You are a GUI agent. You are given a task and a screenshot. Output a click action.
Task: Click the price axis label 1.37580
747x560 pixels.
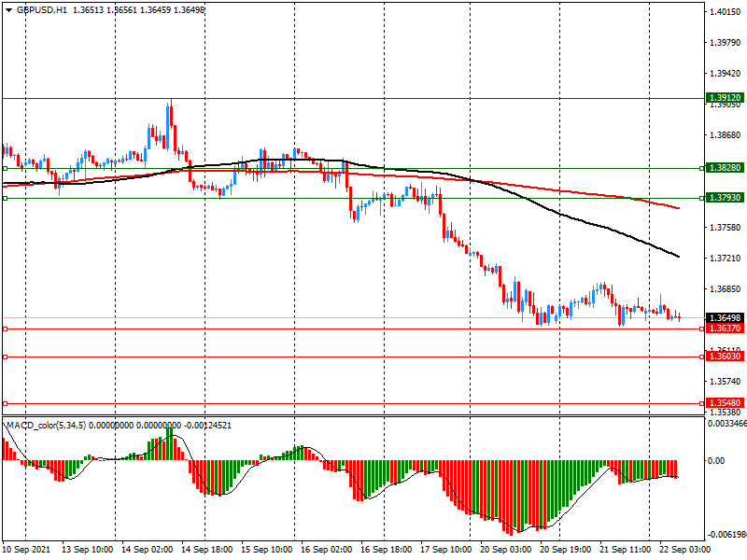coord(726,228)
